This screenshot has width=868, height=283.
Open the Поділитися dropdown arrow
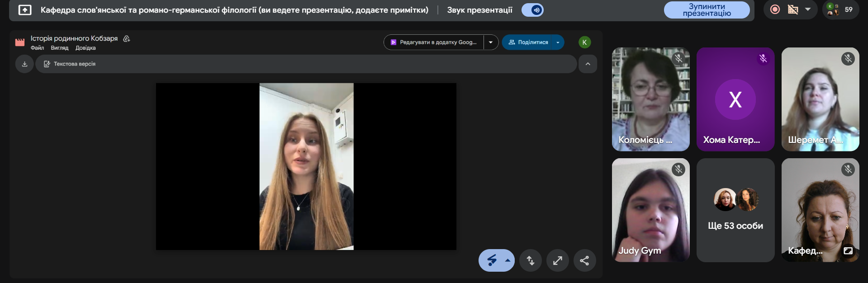coord(558,42)
